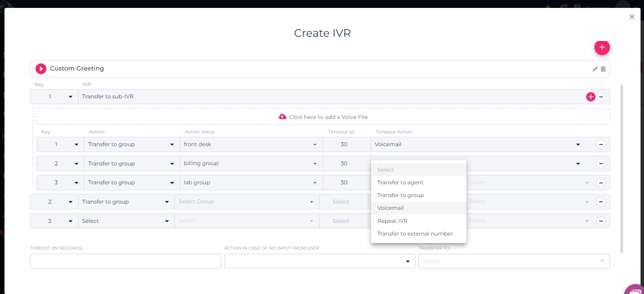Screen dimensions: 644x294
Task: Add sub-IVR entry with small pink plus
Action: [x=591, y=97]
